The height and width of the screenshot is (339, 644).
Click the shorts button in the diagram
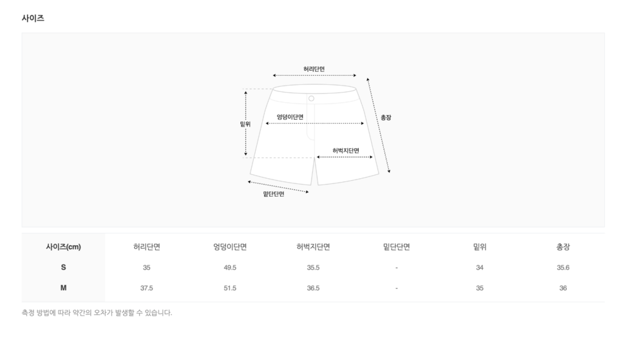(x=311, y=98)
